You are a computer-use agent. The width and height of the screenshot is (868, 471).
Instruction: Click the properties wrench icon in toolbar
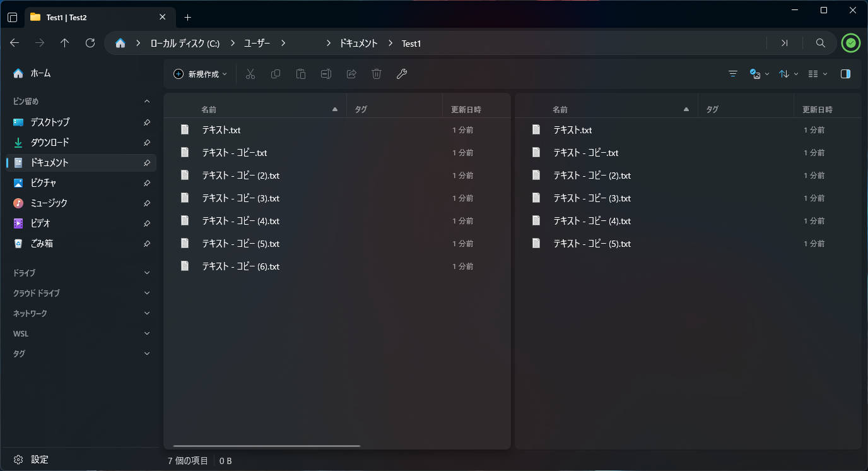[x=402, y=74]
